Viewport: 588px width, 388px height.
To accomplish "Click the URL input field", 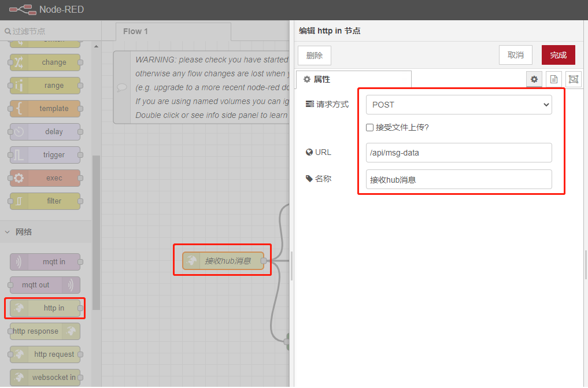I will pos(458,153).
